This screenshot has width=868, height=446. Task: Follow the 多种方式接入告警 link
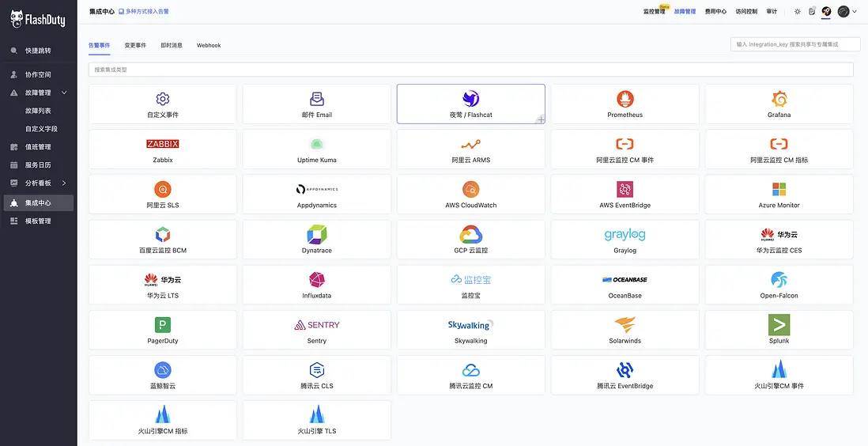144,11
